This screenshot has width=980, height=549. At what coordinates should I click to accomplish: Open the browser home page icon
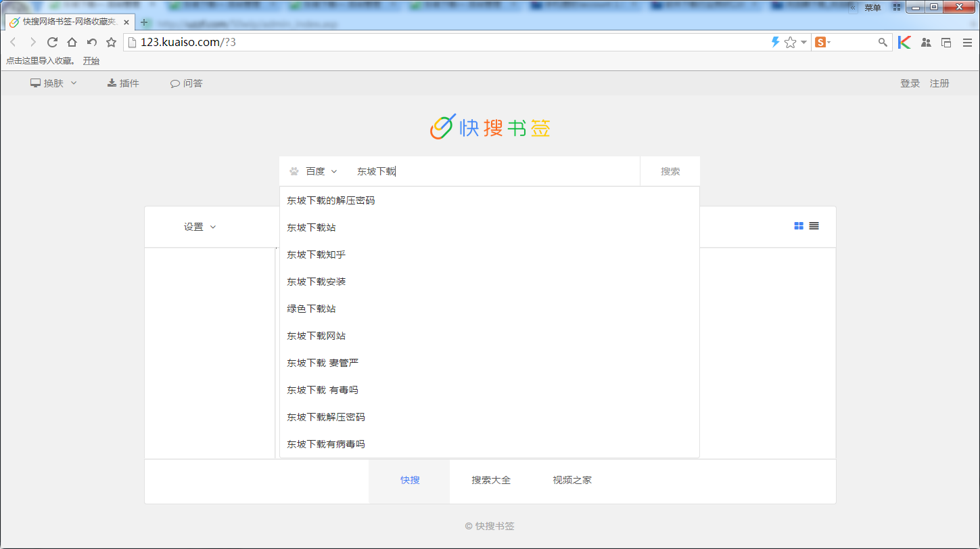click(72, 42)
